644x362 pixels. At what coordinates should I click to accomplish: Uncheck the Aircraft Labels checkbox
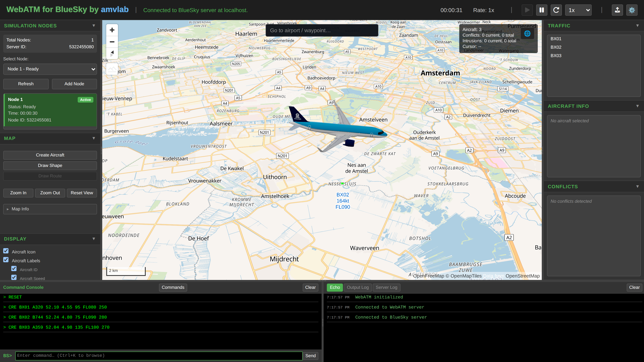(x=6, y=260)
